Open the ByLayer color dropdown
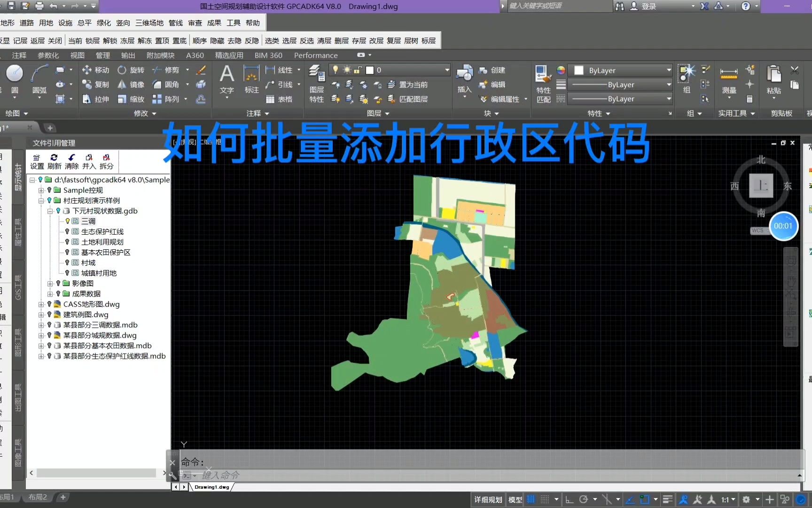Viewport: 812px width, 508px height. [621, 70]
